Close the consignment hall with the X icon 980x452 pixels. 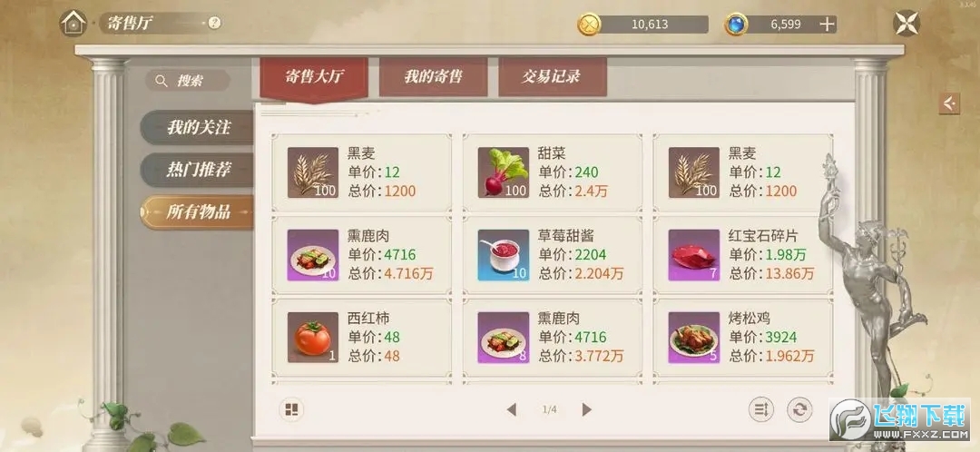[906, 24]
